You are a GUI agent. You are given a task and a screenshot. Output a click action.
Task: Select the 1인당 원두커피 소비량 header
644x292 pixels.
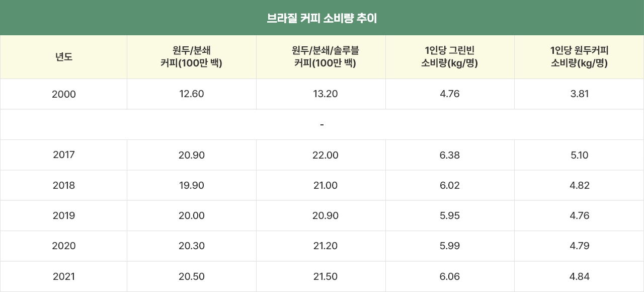tap(580, 57)
